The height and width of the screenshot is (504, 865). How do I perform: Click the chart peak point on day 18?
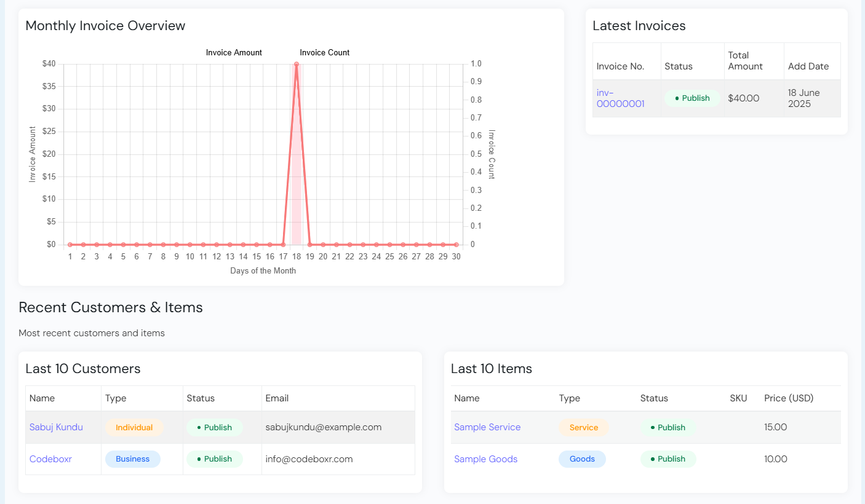coord(297,64)
